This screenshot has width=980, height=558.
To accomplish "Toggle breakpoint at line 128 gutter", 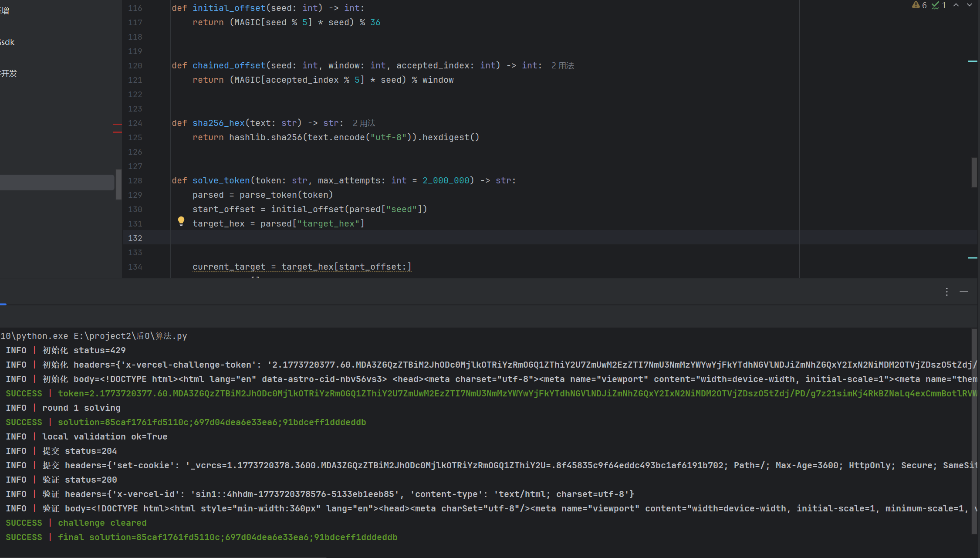I will 135,181.
